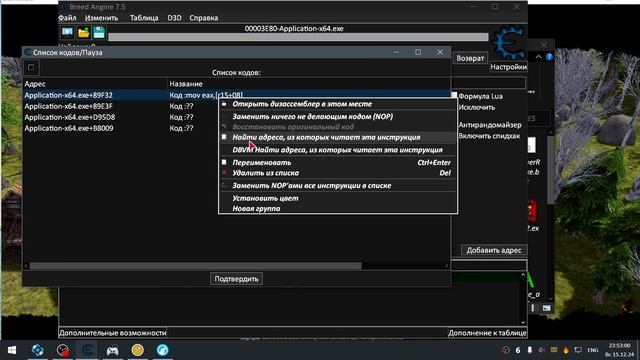Screen dimensions: 640x360
Task: Collapse chevron beside help icon in background window
Action: pyautogui.click(x=538, y=57)
